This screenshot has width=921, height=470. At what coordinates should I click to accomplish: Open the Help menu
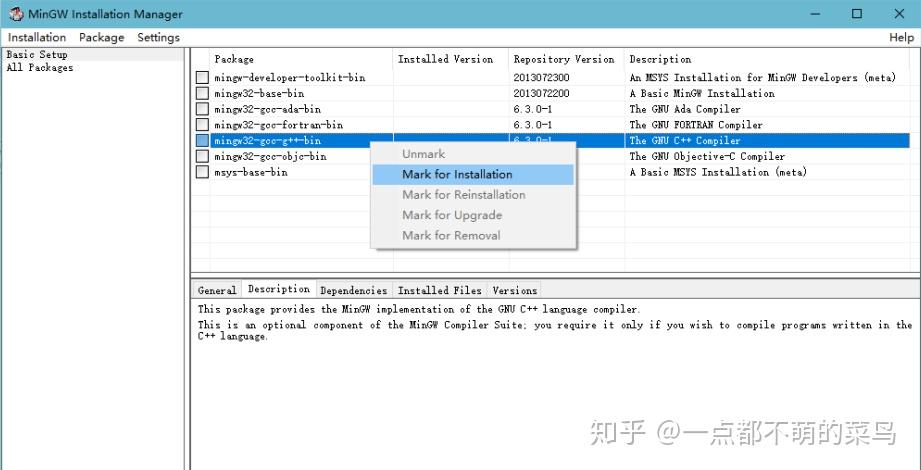click(901, 38)
